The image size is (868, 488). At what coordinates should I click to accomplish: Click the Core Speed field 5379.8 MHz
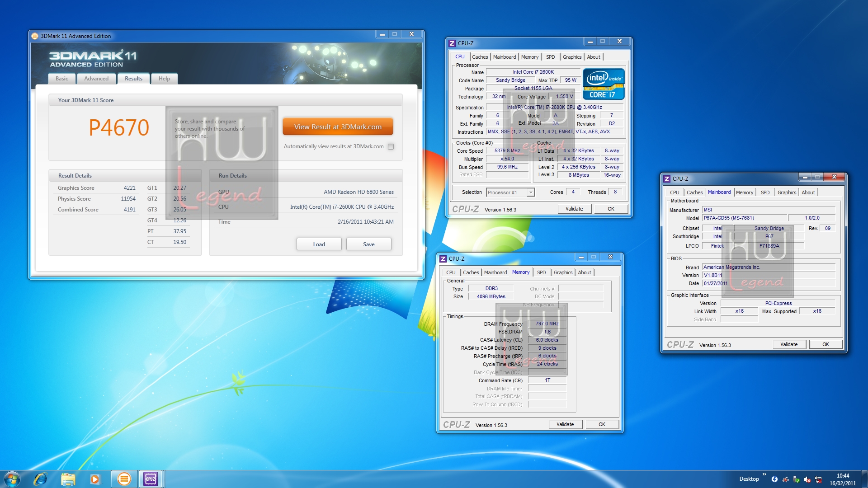pos(507,151)
